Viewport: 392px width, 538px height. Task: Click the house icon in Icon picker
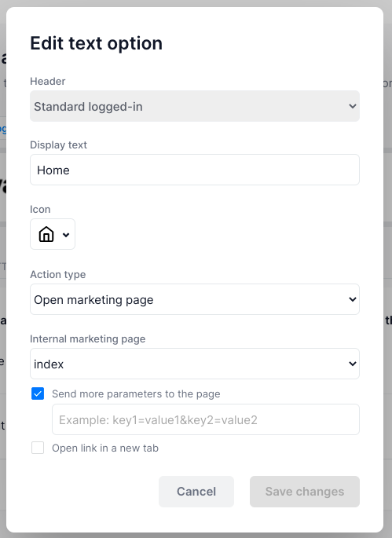46,235
